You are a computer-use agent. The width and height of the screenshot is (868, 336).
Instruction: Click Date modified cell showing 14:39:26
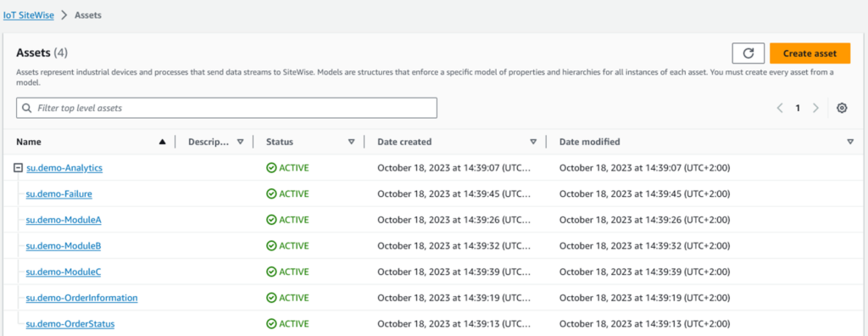pos(644,220)
